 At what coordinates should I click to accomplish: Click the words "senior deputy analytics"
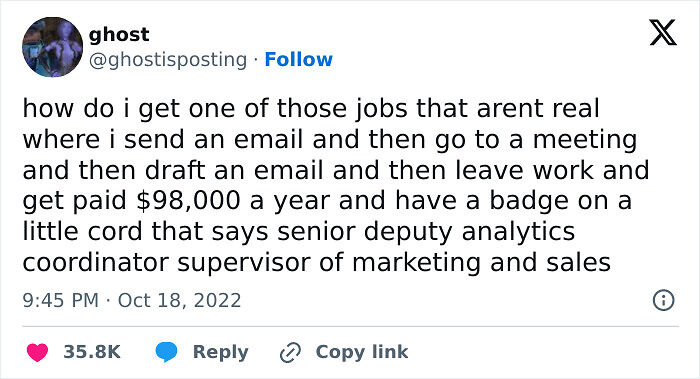426,232
